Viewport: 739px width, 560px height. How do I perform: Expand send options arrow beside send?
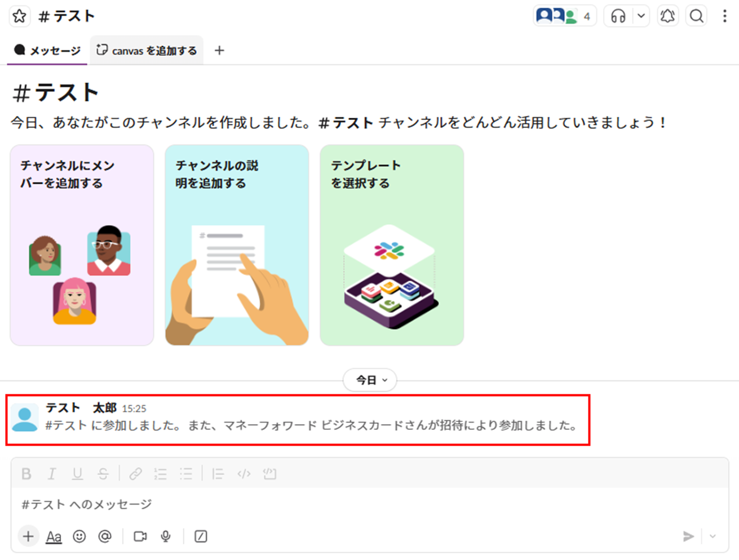[713, 536]
